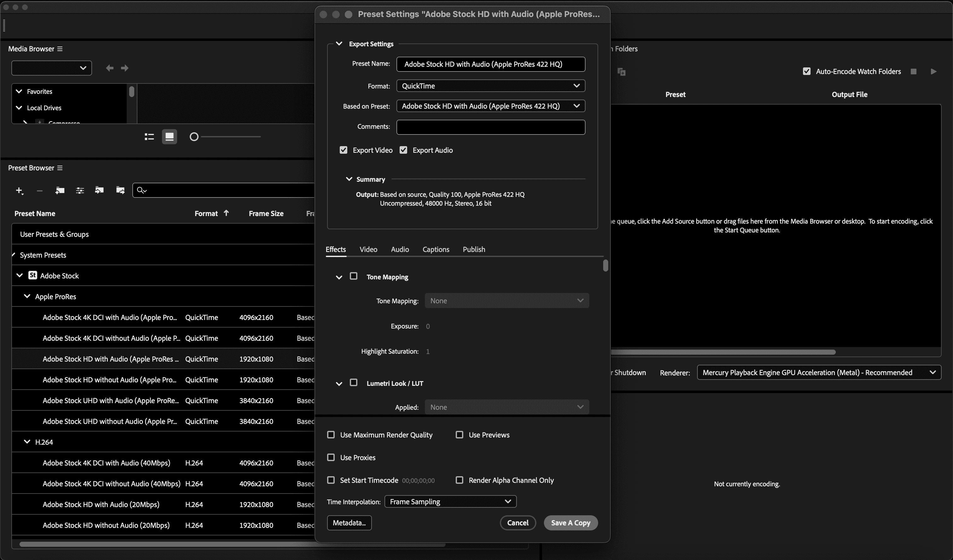Click the Save A Copy button
This screenshot has height=560, width=953.
(570, 523)
